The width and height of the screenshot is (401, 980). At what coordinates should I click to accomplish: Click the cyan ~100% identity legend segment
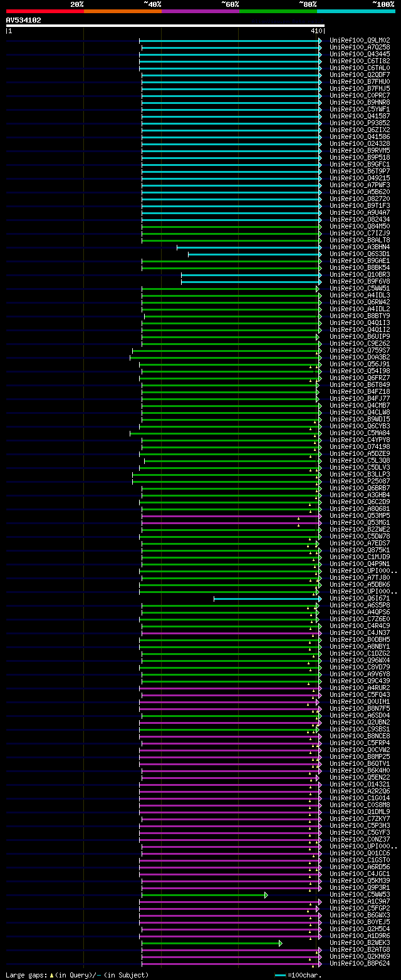point(356,11)
